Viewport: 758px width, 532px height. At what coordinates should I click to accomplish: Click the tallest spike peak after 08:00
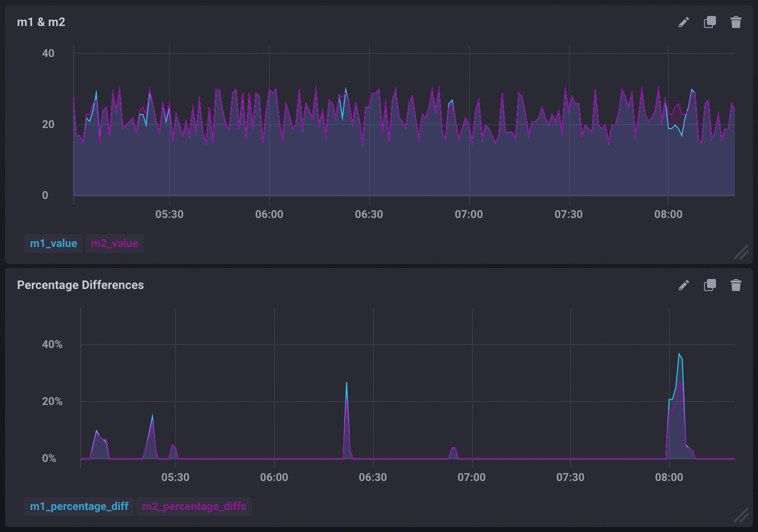[x=679, y=354]
